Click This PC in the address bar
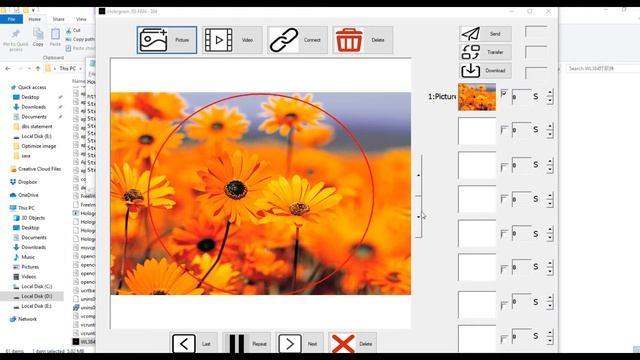 click(67, 69)
